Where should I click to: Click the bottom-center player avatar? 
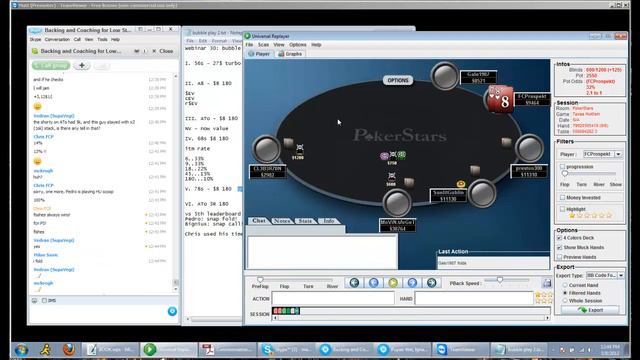click(397, 203)
